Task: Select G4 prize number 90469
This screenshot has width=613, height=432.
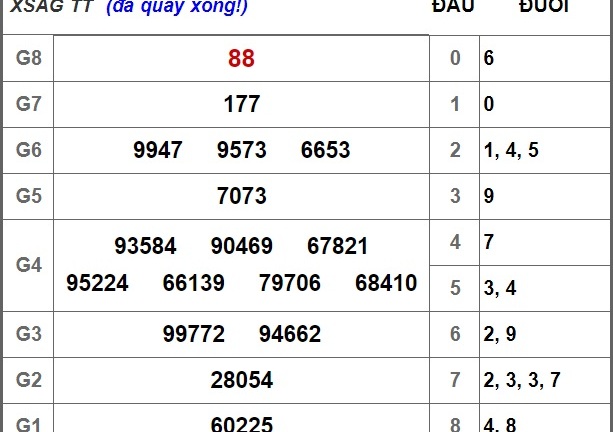Action: 241,246
